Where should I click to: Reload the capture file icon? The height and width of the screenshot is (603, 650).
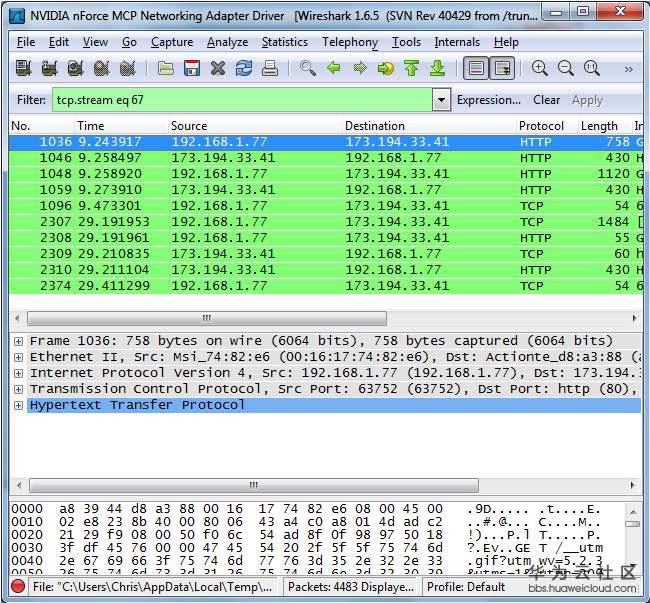pyautogui.click(x=244, y=68)
